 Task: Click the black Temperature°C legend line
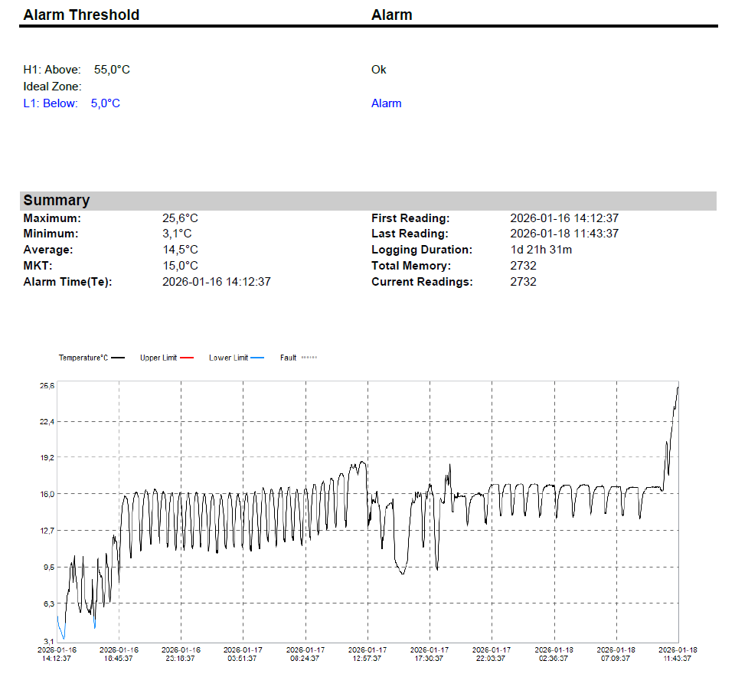(x=118, y=358)
